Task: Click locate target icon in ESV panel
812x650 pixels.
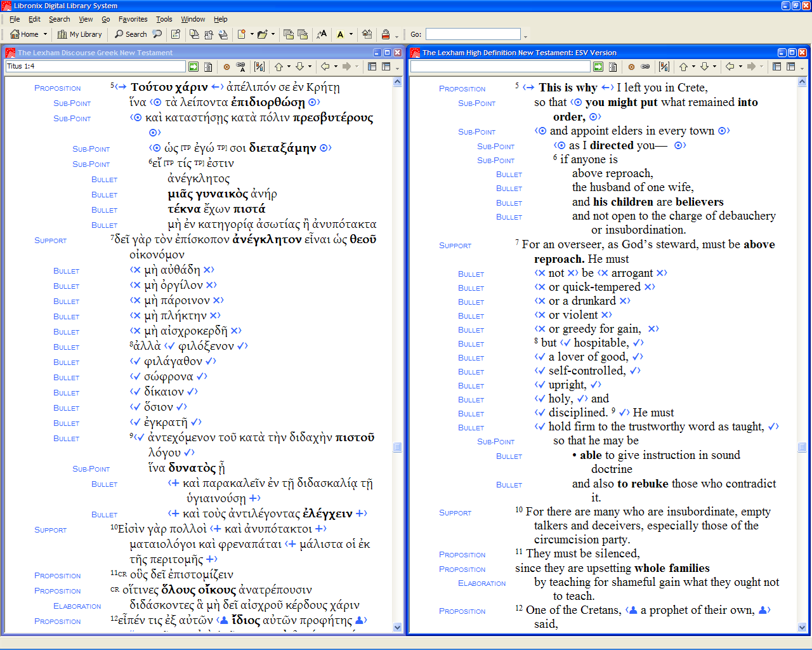Action: (x=631, y=66)
